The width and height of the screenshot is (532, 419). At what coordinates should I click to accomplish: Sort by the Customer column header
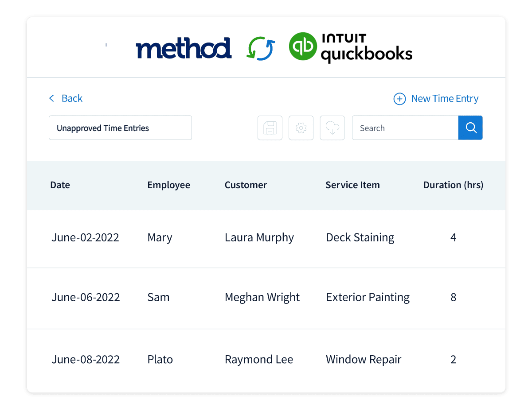pos(246,185)
